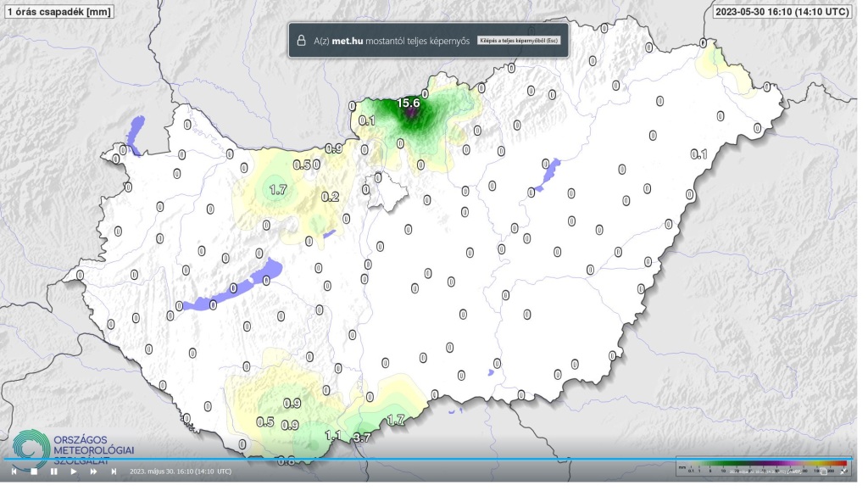Pause the animation playback
The height and width of the screenshot is (491, 868).
(x=53, y=471)
